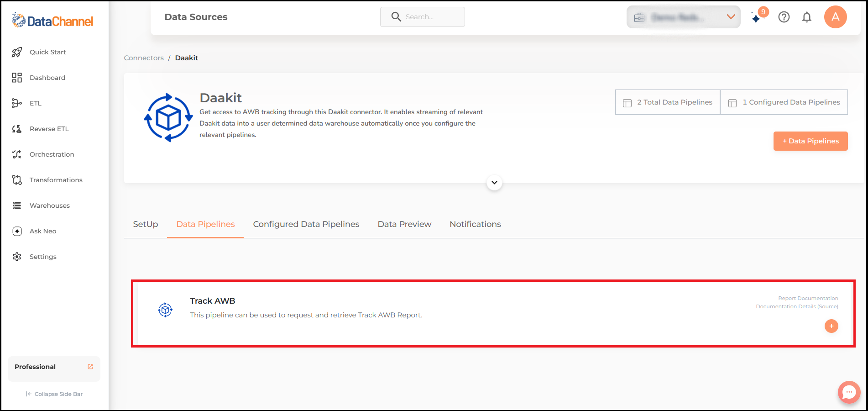868x411 pixels.
Task: Open the user avatar A menu
Action: coord(836,17)
